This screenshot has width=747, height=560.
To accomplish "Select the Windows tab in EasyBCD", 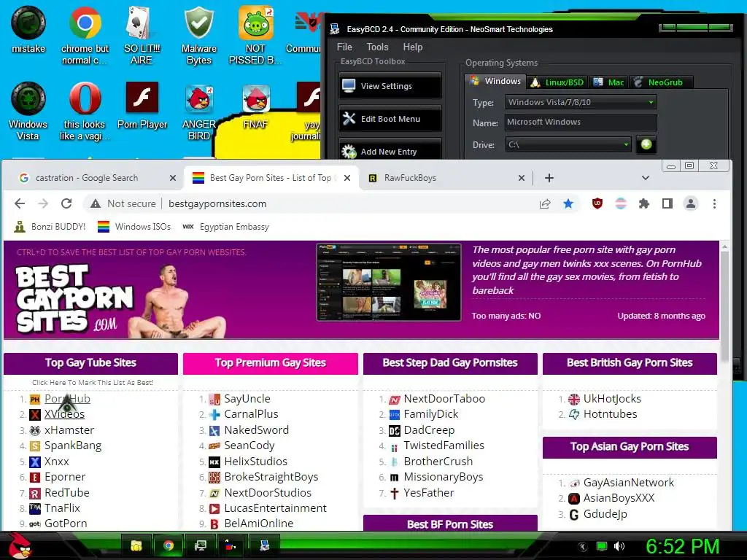I will click(495, 81).
